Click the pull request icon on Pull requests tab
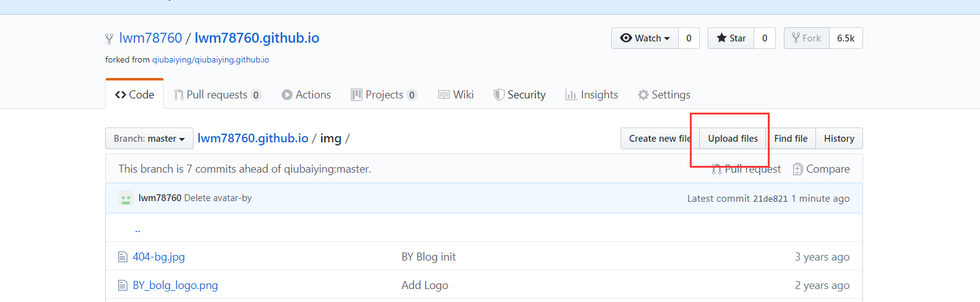 point(179,95)
